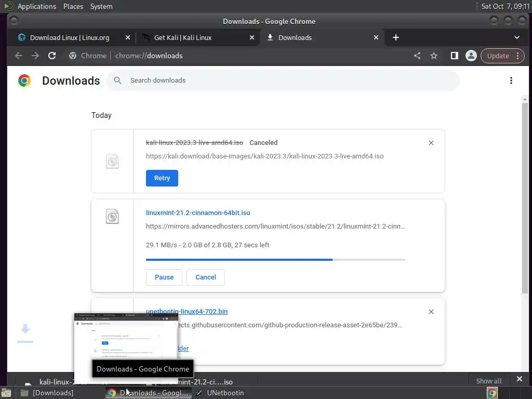
Task: Click the Update button in Chrome toolbar
Action: (498, 56)
